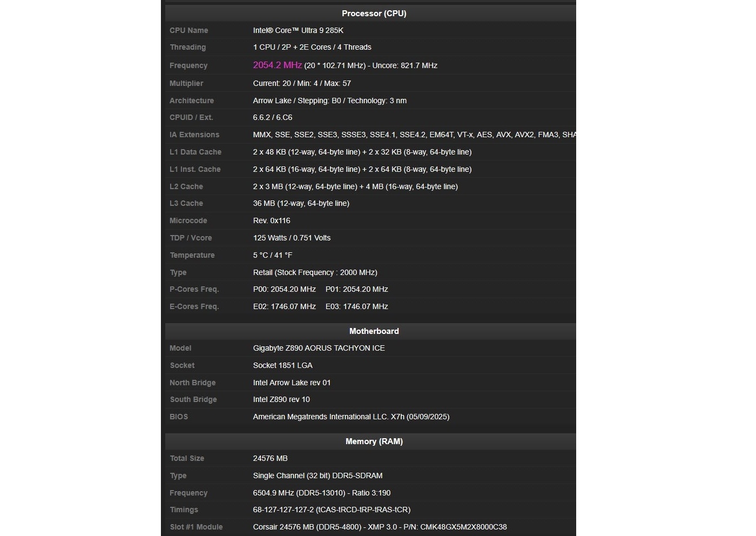
Task: Click the Gigabyte Z890 AORUS TACHYON ICE model
Action: [319, 349]
